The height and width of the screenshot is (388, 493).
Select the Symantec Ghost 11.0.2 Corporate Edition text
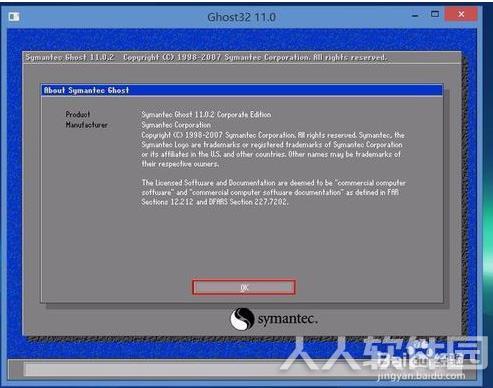[x=206, y=115]
